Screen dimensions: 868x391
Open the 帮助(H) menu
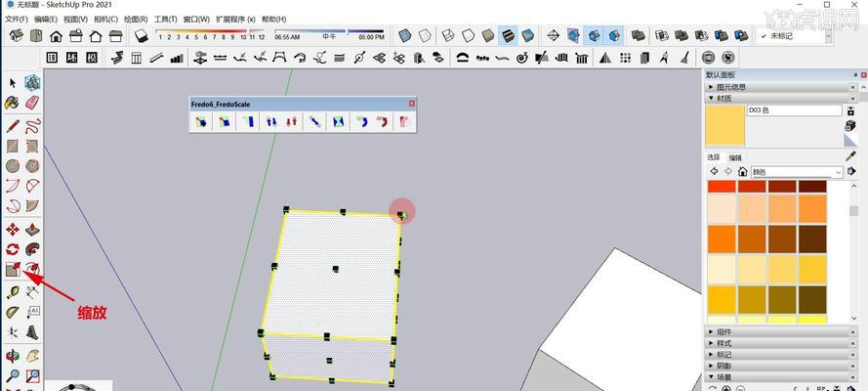pyautogui.click(x=273, y=20)
